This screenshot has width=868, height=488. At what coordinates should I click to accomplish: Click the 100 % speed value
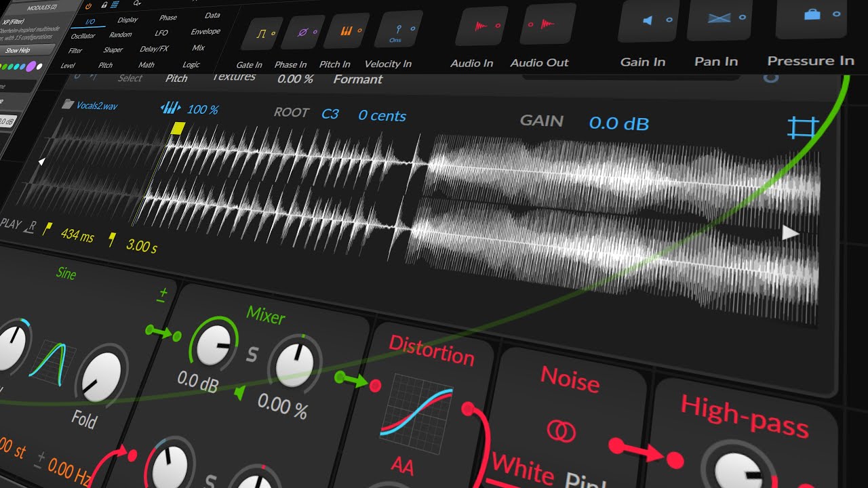click(x=202, y=109)
